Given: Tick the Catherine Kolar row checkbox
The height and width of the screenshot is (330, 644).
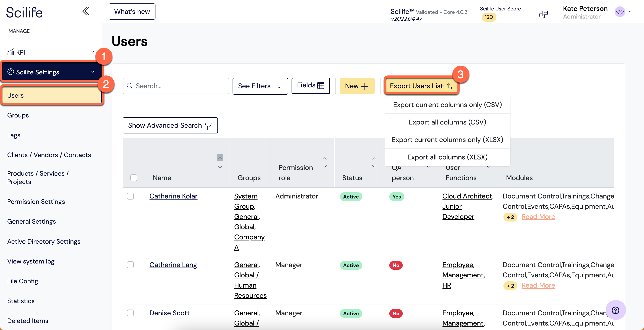Looking at the screenshot, I should click(130, 196).
